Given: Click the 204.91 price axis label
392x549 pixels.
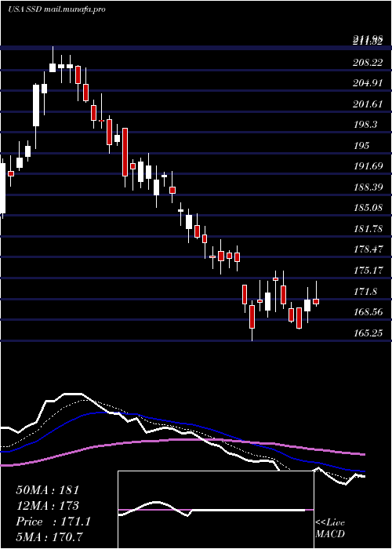Looking at the screenshot, I should (368, 83).
